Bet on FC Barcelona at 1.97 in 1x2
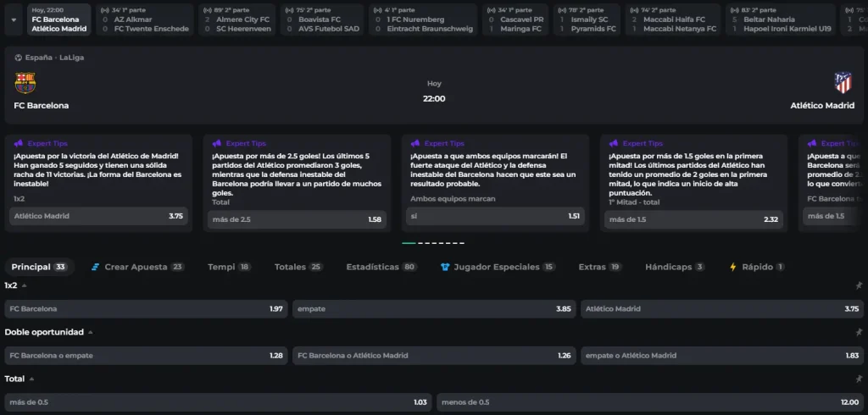This screenshot has width=868, height=415. [x=146, y=309]
